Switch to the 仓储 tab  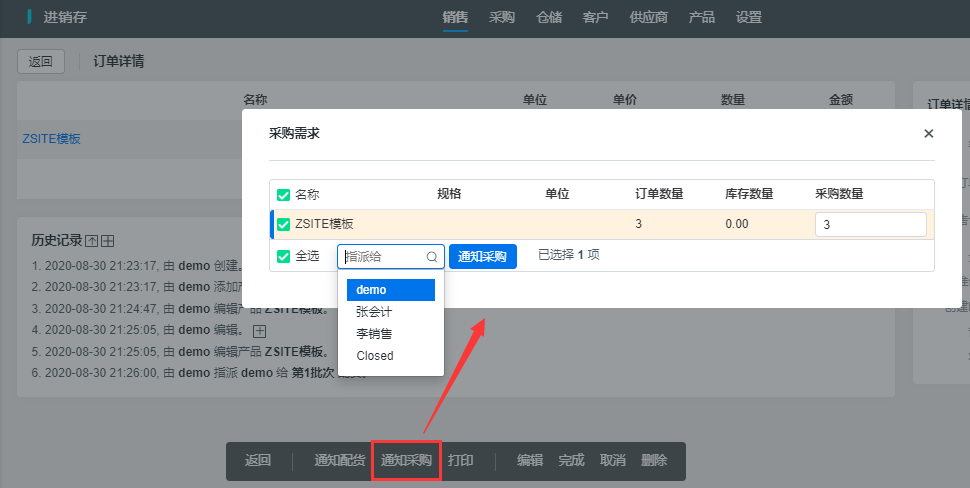tap(549, 17)
